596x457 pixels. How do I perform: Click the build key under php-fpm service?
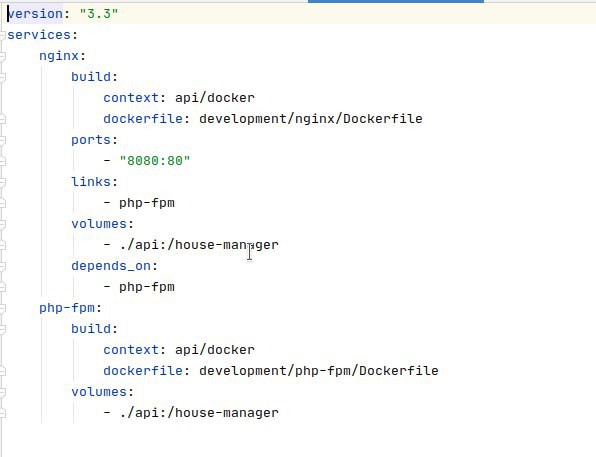click(x=91, y=329)
